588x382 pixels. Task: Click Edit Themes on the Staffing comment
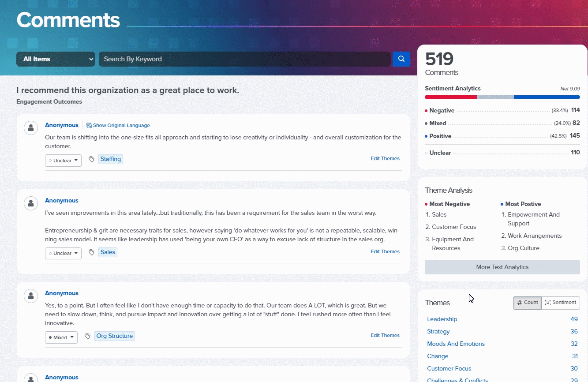tap(385, 158)
